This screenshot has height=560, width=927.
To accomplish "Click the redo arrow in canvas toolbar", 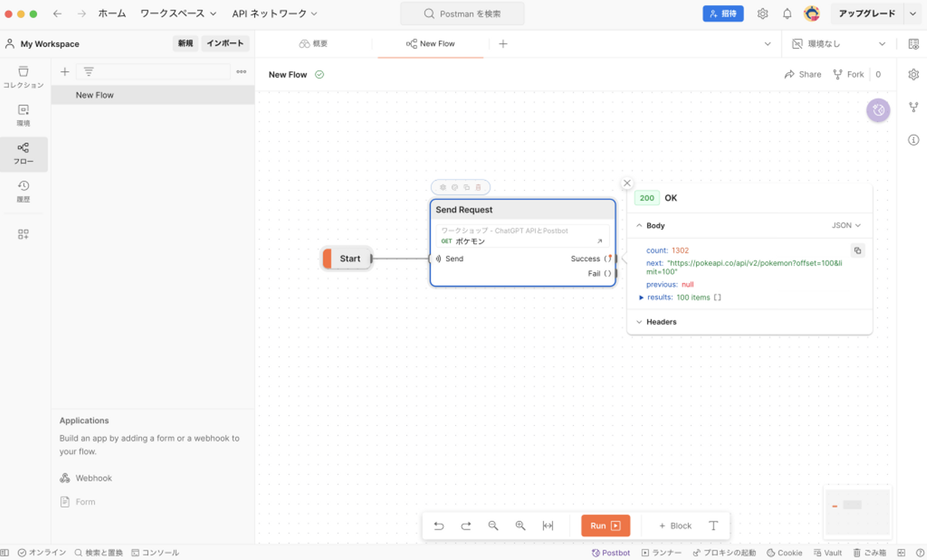I will (x=466, y=526).
